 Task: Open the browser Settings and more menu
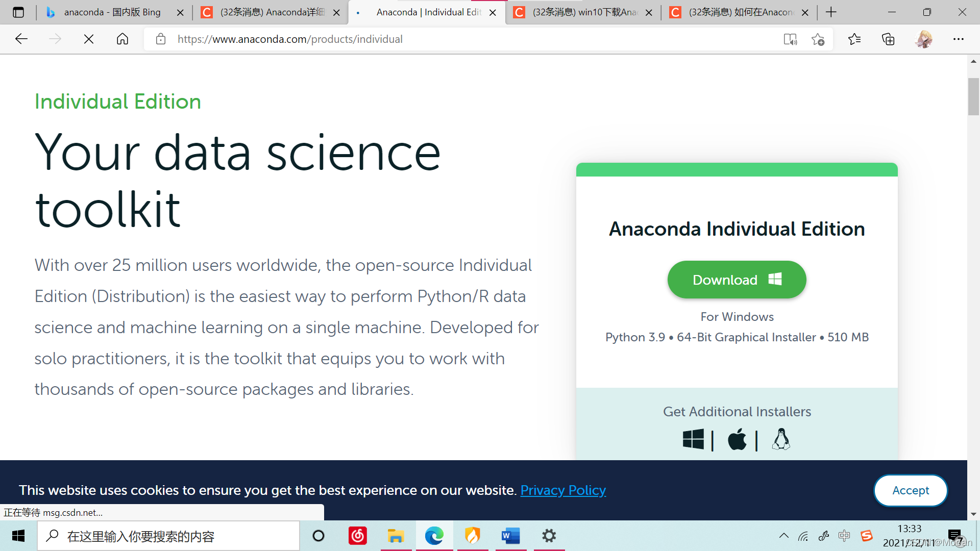point(959,39)
